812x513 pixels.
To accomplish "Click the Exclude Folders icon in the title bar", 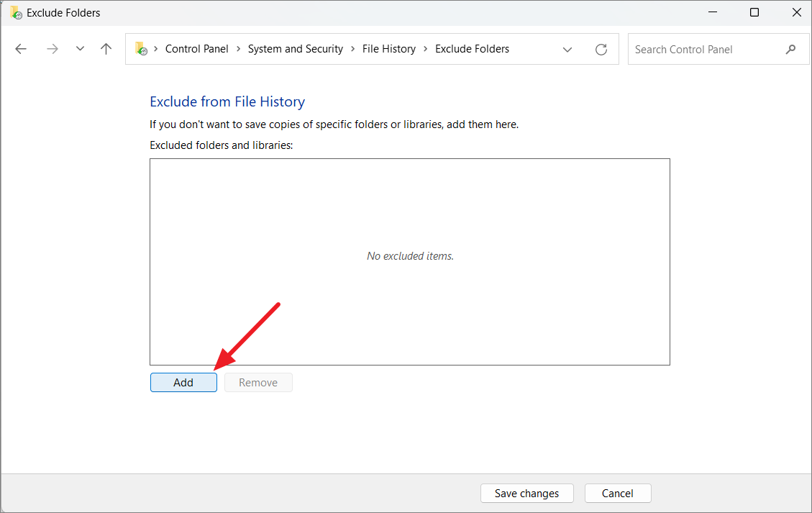I will click(15, 12).
